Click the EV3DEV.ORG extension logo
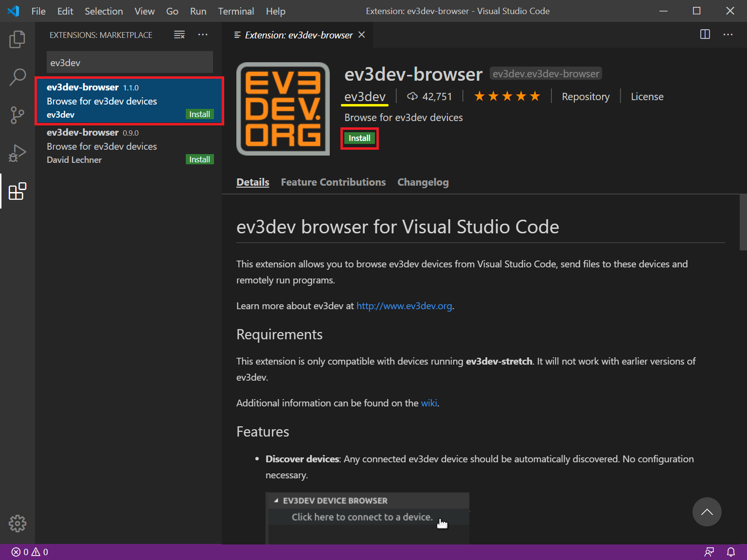 coord(283,109)
